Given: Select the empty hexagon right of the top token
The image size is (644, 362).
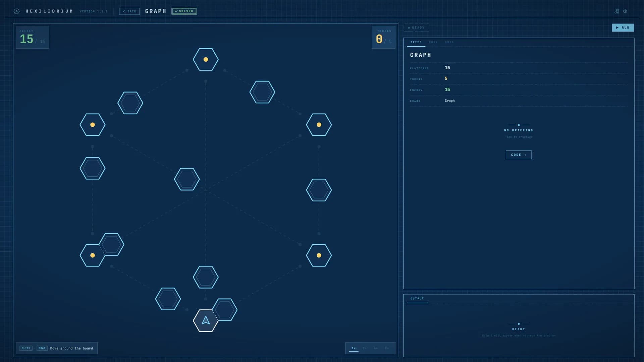Looking at the screenshot, I should (x=262, y=92).
